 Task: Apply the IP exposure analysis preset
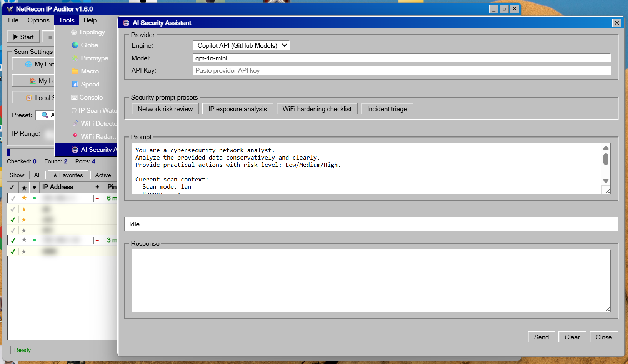237,109
